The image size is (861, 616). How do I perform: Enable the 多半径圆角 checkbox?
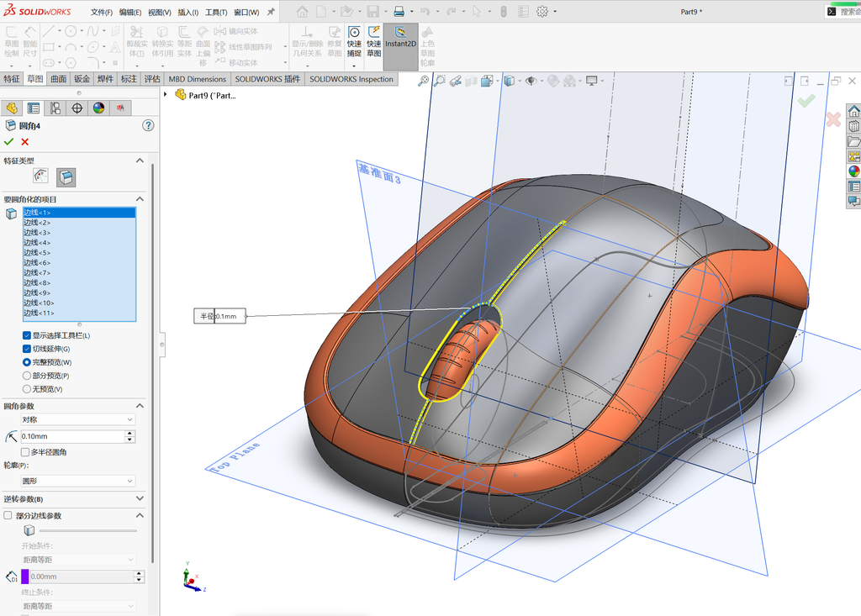tap(24, 452)
